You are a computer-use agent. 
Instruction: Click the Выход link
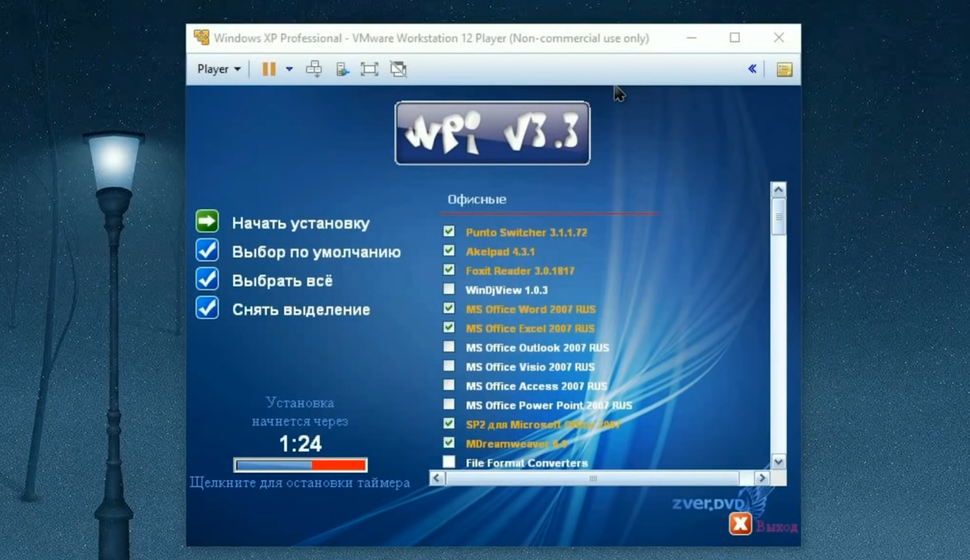pos(777,527)
